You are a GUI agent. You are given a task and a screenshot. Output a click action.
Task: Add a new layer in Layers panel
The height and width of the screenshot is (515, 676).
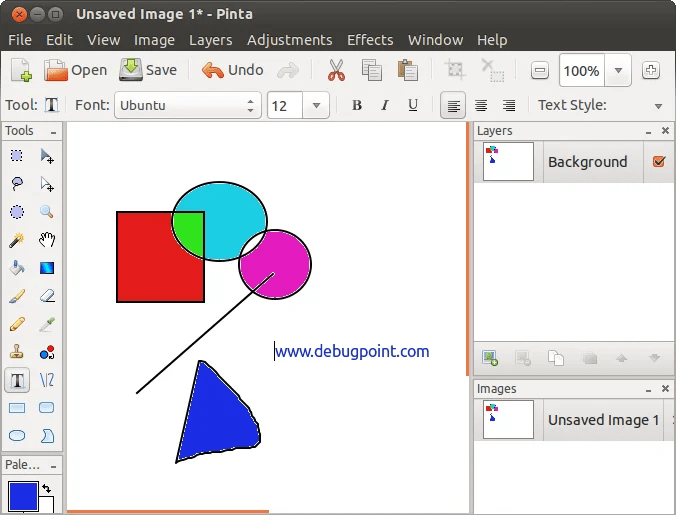pos(490,358)
